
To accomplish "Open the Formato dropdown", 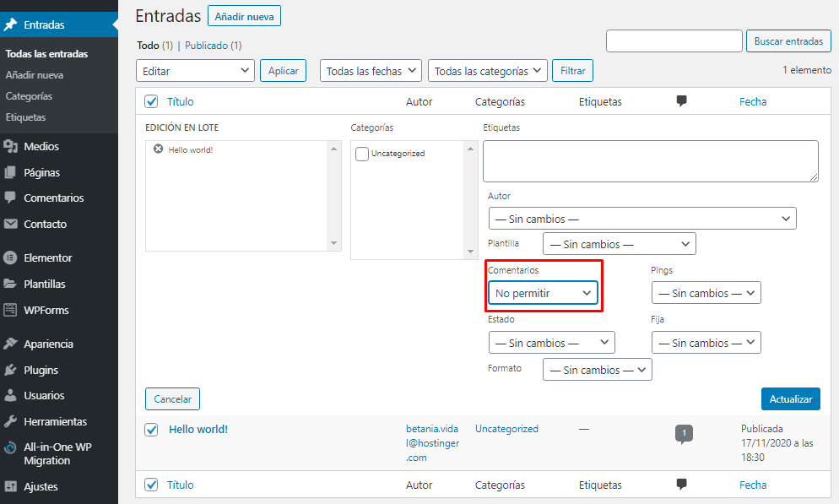I will click(x=597, y=370).
